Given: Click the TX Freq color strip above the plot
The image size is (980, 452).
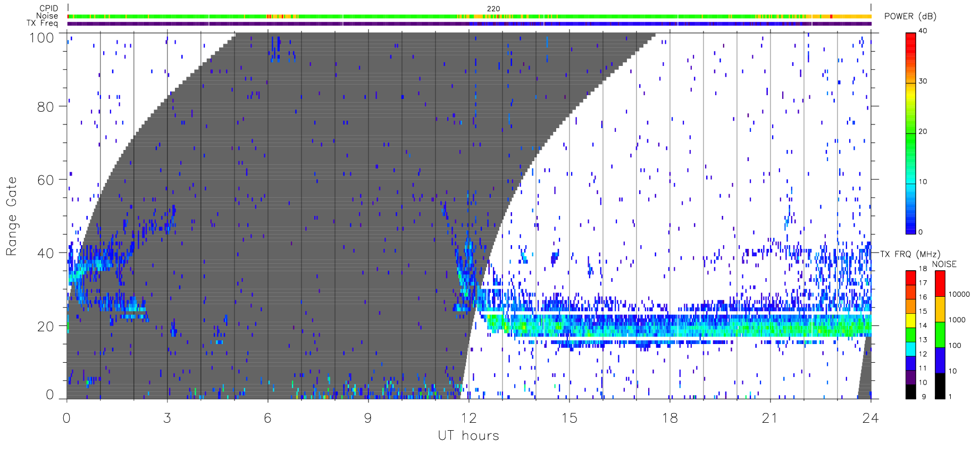Looking at the screenshot, I should pyautogui.click(x=469, y=23).
